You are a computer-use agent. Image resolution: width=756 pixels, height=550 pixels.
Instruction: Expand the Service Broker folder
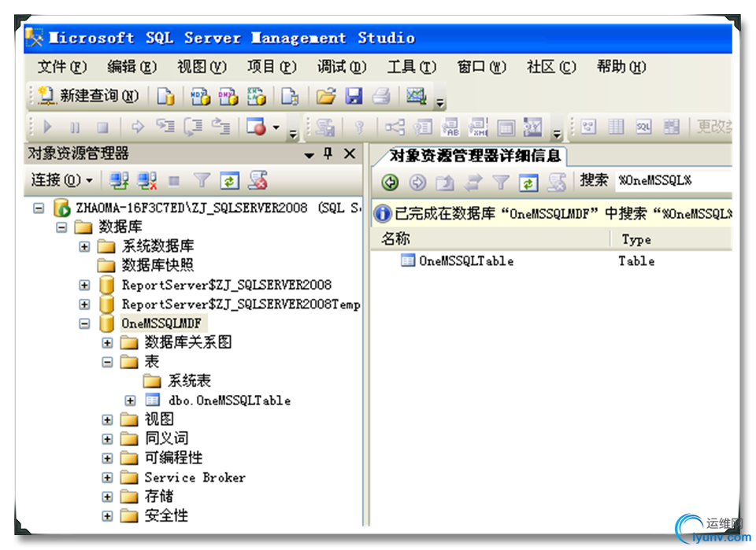click(x=107, y=478)
